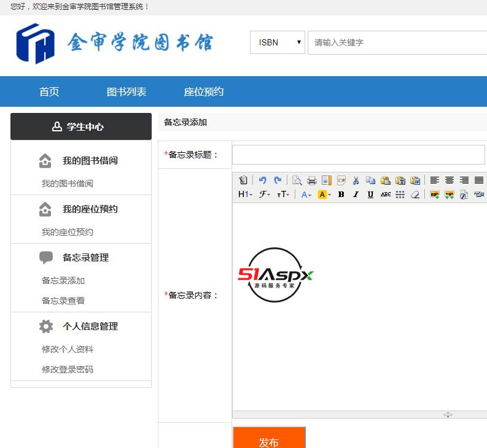
Task: Click the 我的图书借阅 section heading
Action: [90, 161]
